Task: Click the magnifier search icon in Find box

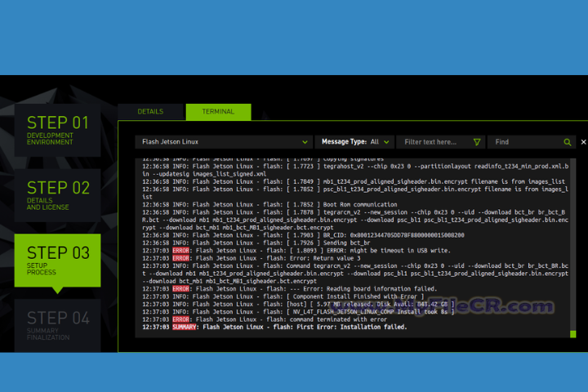Action: (x=567, y=142)
